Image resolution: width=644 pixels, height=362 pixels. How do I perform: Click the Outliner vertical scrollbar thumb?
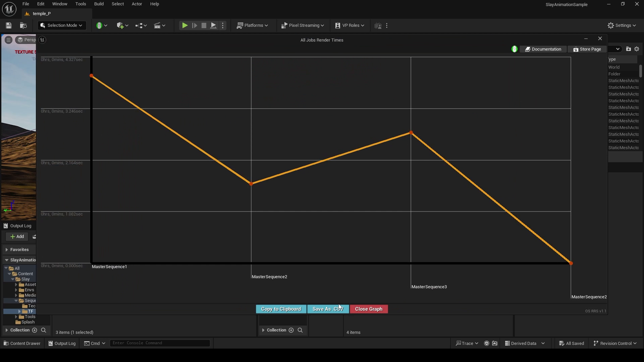(641, 71)
